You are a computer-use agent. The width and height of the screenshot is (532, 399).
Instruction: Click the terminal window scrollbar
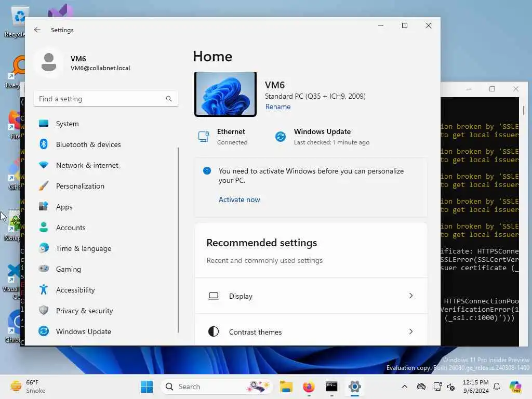point(524,110)
